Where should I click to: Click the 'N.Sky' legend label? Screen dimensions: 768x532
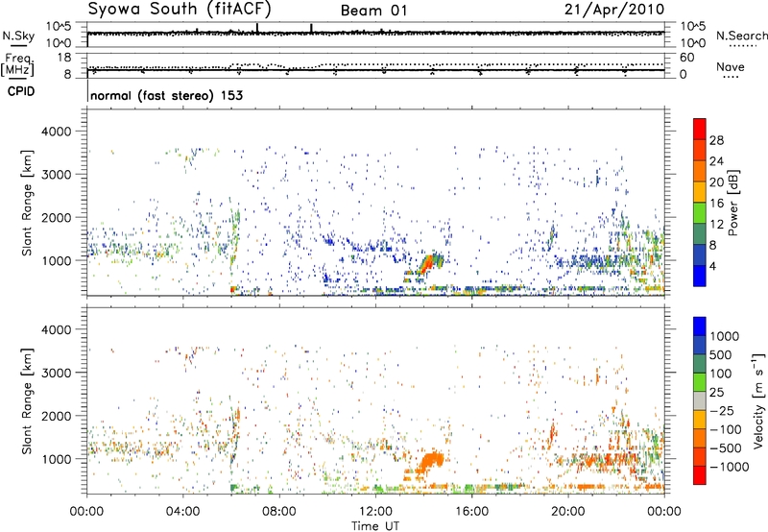click(x=18, y=36)
